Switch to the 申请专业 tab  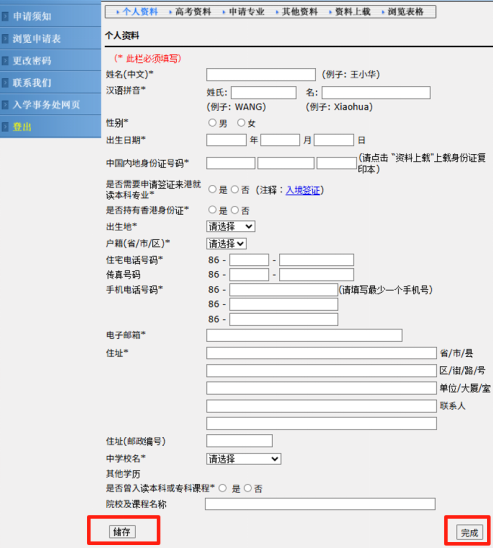point(246,12)
